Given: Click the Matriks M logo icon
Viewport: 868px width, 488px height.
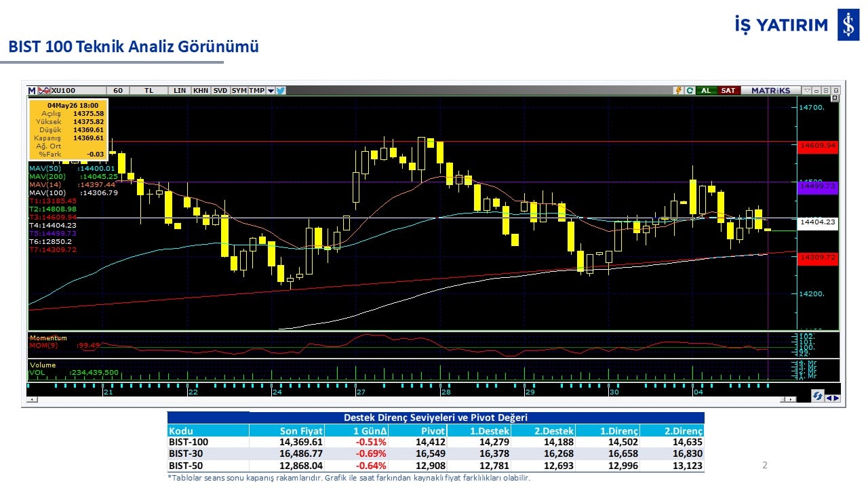Looking at the screenshot, I should click(32, 91).
